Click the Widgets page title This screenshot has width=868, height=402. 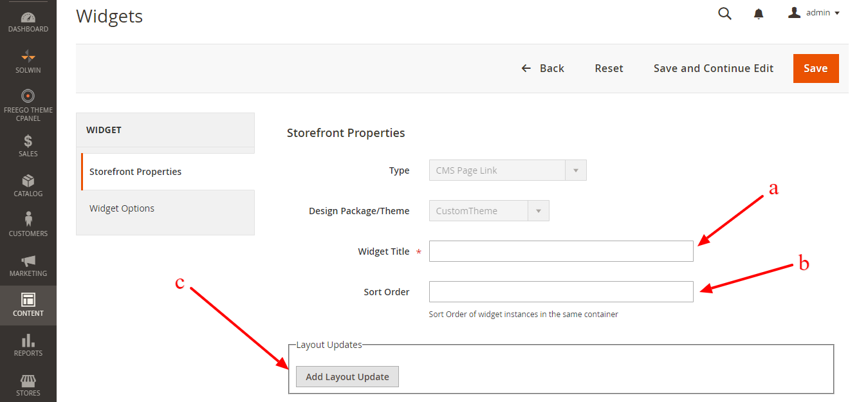point(109,16)
